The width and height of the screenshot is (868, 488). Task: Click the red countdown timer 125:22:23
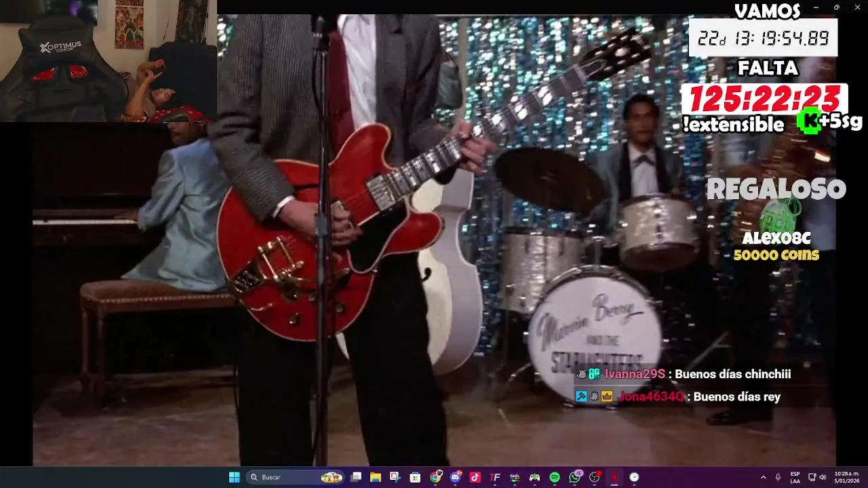pos(765,100)
